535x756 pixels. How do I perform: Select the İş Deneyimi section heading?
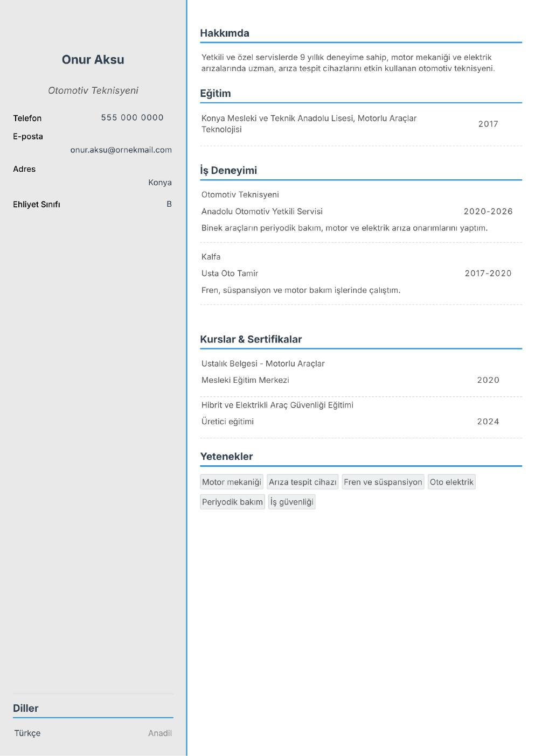point(228,171)
